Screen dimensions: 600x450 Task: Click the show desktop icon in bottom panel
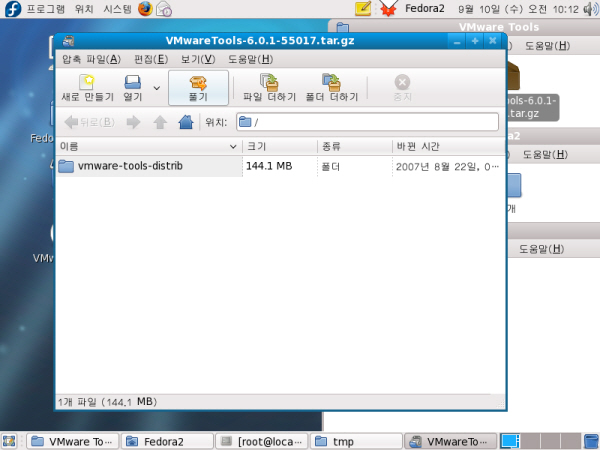[9, 441]
